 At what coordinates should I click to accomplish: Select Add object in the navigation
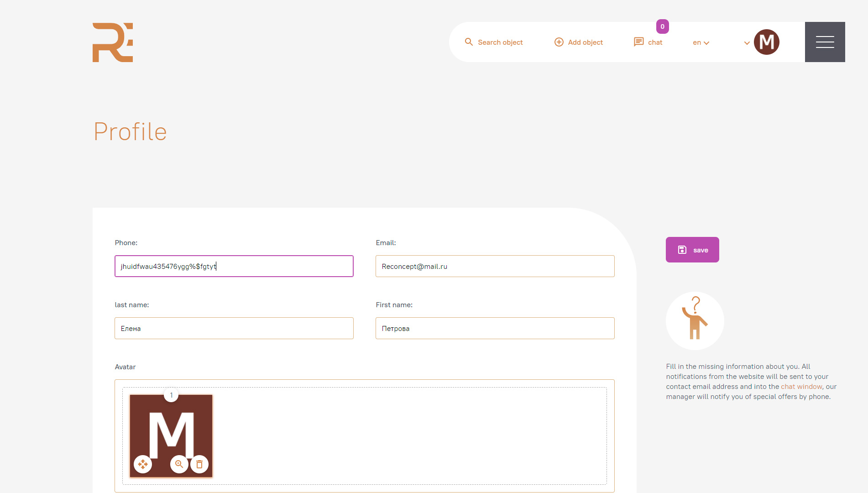[x=585, y=42]
